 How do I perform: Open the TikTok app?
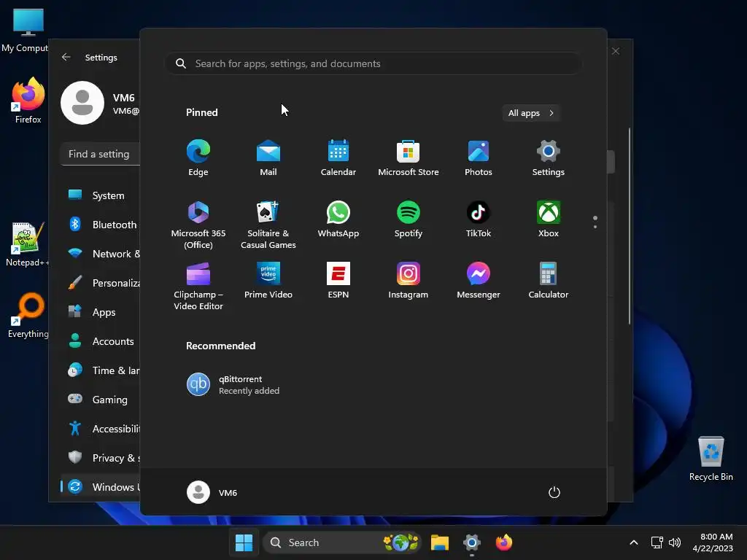pyautogui.click(x=479, y=220)
